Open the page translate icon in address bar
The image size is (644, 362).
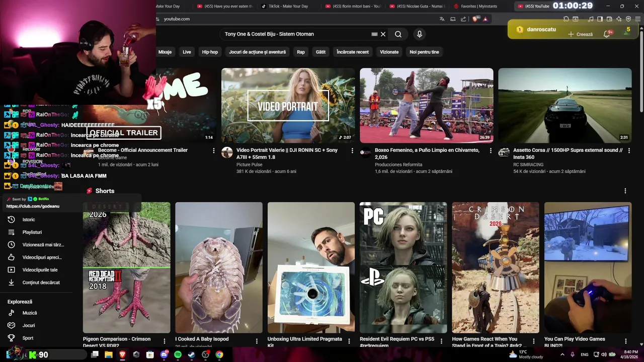pos(442,19)
